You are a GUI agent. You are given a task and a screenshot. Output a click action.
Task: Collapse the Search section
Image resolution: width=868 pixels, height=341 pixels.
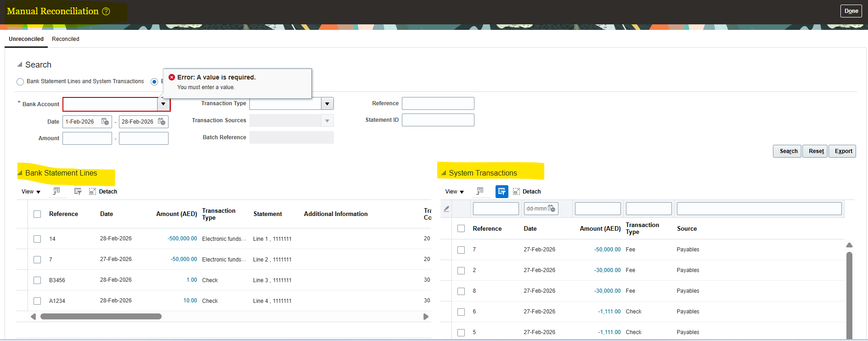tap(20, 65)
